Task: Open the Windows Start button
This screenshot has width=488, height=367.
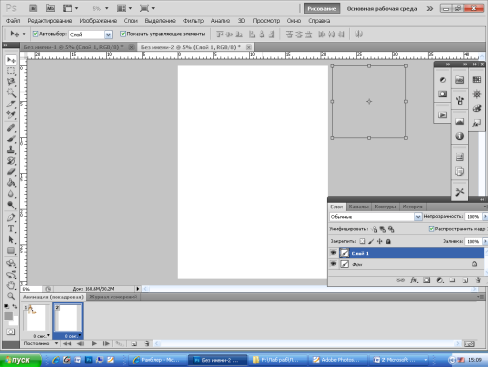Action: point(21,360)
